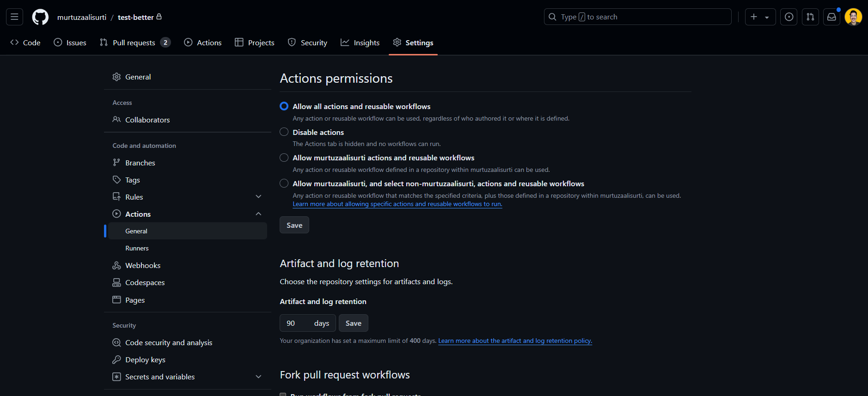This screenshot has width=868, height=396.
Task: Click the gear icon next to General
Action: [116, 77]
